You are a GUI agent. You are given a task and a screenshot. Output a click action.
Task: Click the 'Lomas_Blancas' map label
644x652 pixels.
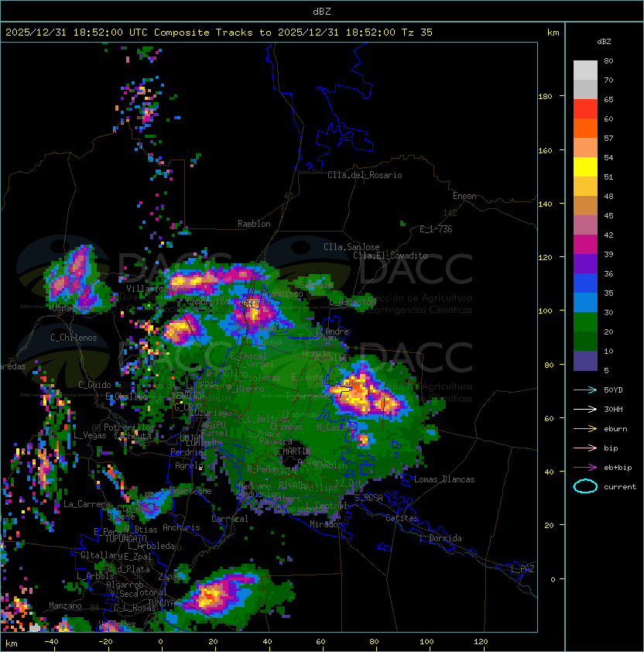point(444,479)
